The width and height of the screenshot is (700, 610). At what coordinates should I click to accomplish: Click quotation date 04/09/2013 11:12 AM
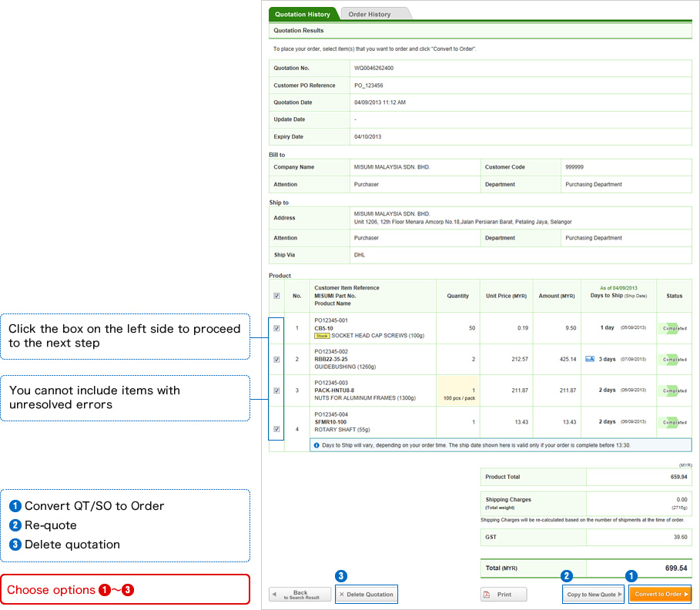[x=380, y=102]
